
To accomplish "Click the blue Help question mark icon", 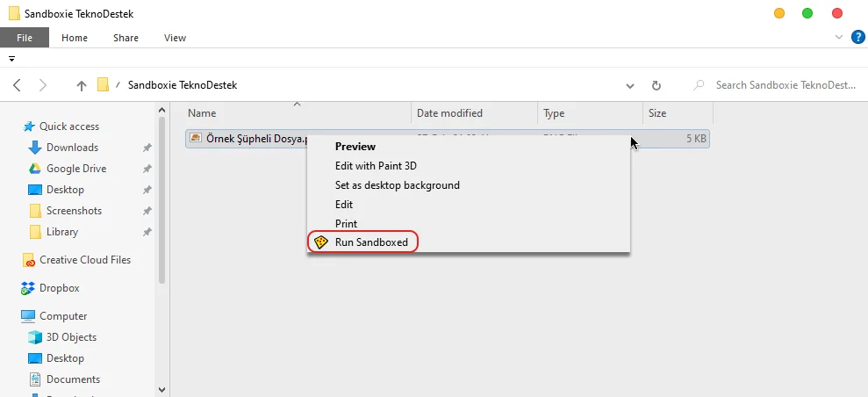I will click(857, 38).
